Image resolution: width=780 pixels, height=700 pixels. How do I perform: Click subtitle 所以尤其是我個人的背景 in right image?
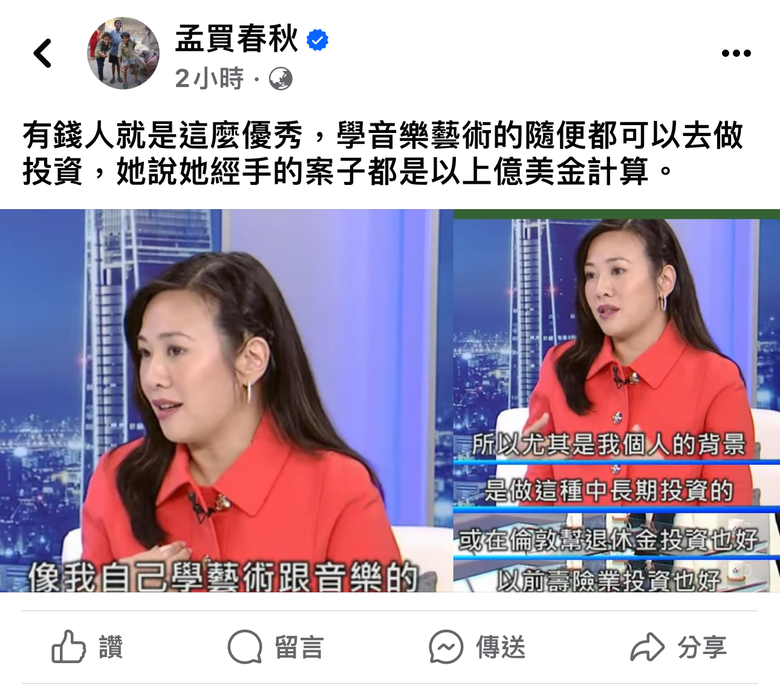pyautogui.click(x=608, y=444)
